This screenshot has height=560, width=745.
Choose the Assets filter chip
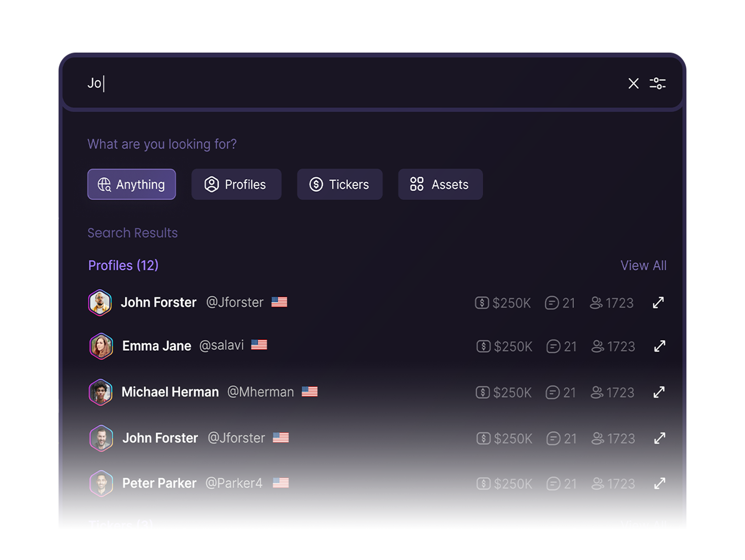click(441, 184)
